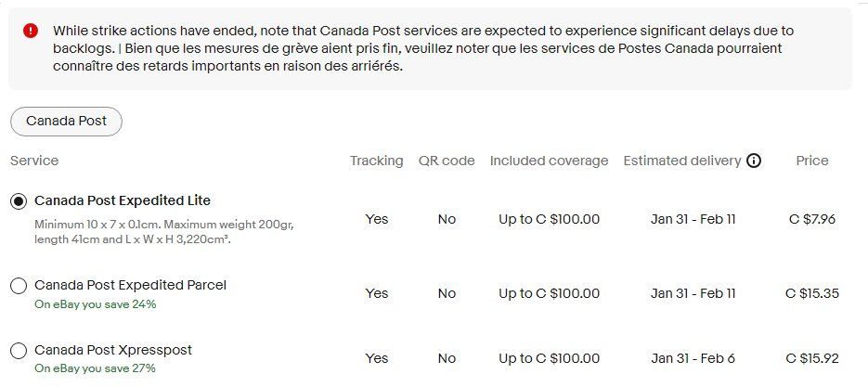Click the Tracking column header
Image resolution: width=868 pixels, height=387 pixels.
click(376, 161)
